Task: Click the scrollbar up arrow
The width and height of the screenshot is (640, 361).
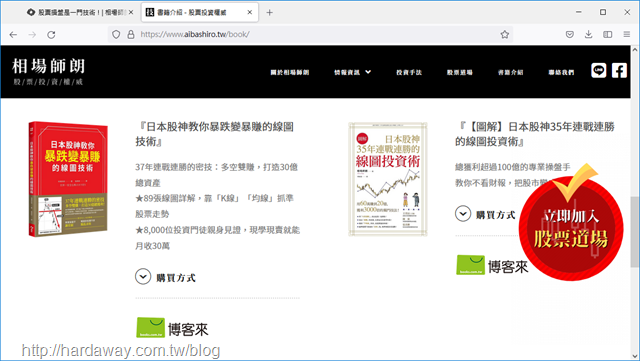Action: 635,50
